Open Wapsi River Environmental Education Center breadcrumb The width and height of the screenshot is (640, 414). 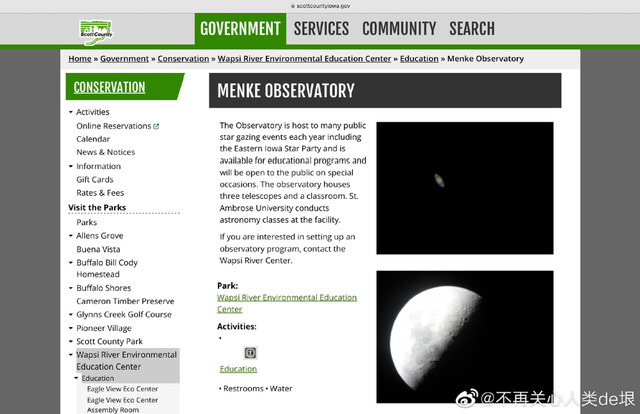click(304, 59)
